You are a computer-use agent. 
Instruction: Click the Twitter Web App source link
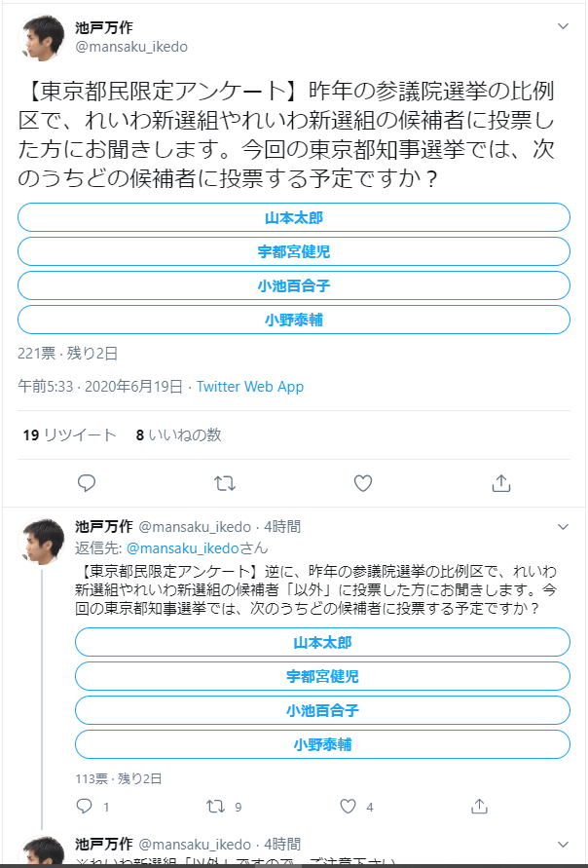click(x=250, y=387)
